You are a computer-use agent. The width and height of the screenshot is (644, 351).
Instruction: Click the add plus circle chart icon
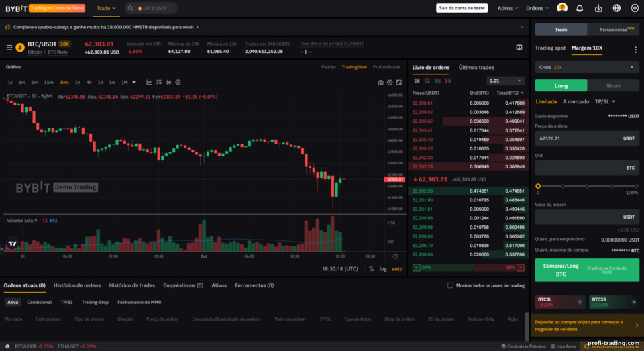(178, 82)
